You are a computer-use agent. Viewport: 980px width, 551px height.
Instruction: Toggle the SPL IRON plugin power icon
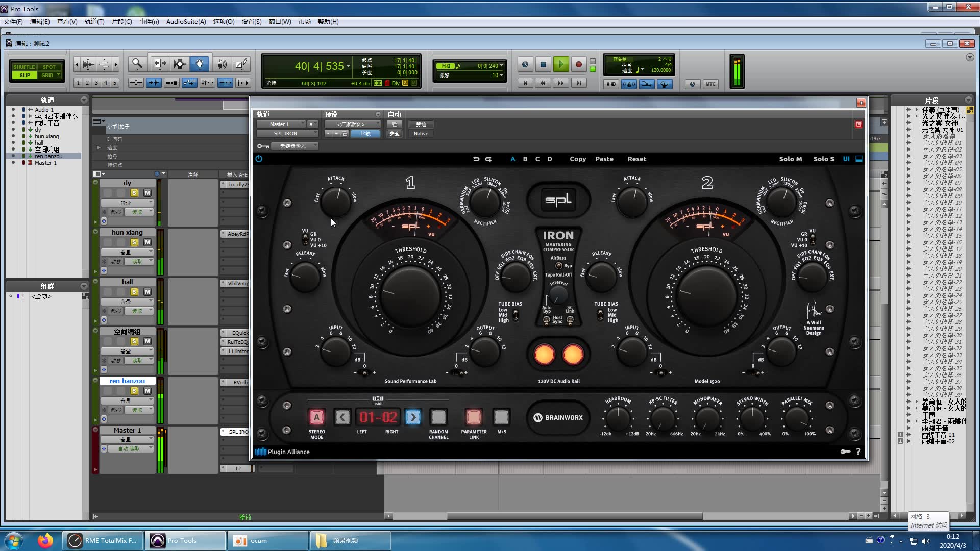tap(259, 159)
